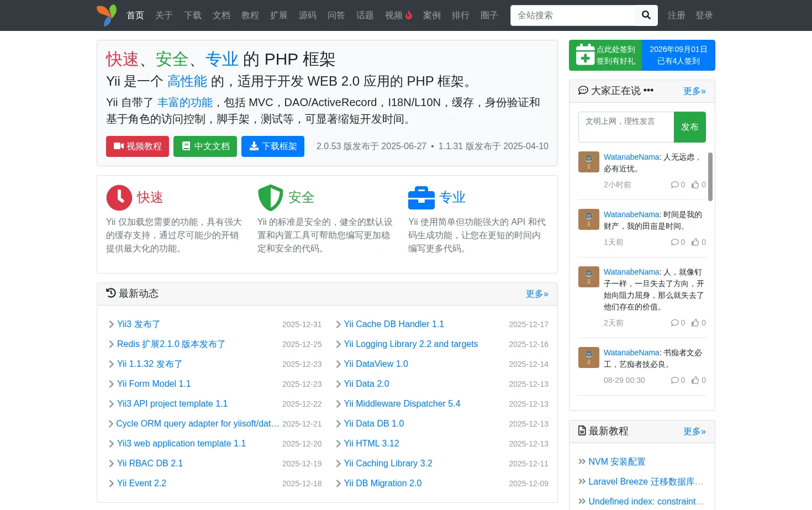Click WatanabeNama avatar on 人无远虑 post

589,162
